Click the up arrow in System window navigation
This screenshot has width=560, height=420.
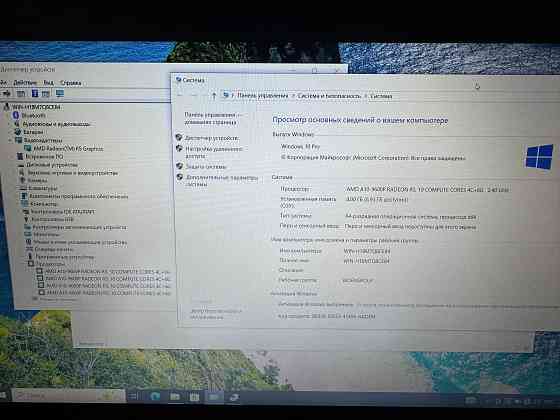[x=214, y=95]
